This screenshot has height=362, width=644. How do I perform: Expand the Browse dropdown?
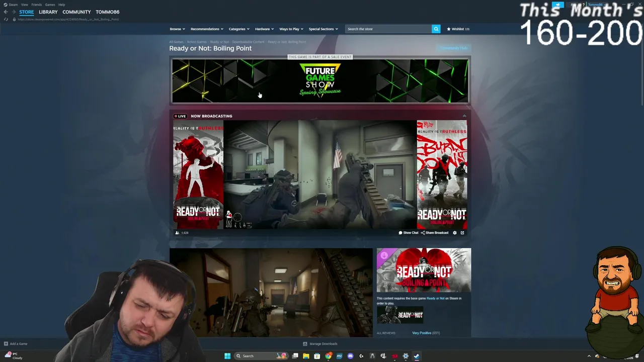[x=177, y=29]
